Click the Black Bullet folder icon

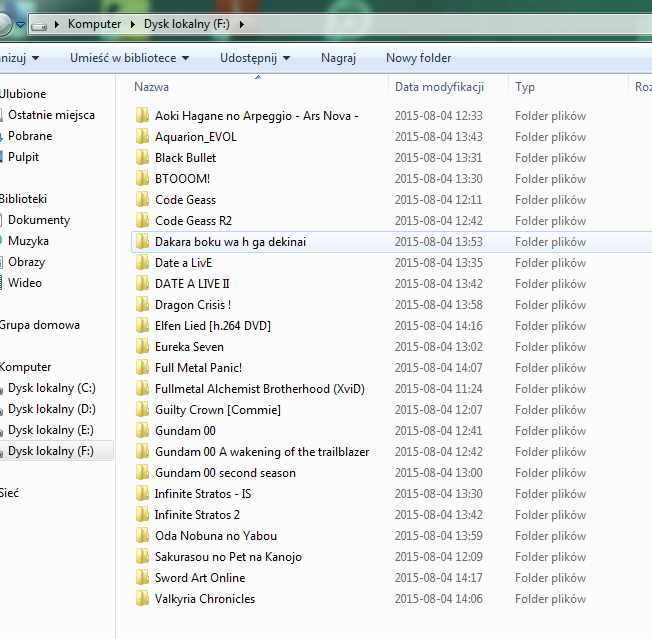142,157
